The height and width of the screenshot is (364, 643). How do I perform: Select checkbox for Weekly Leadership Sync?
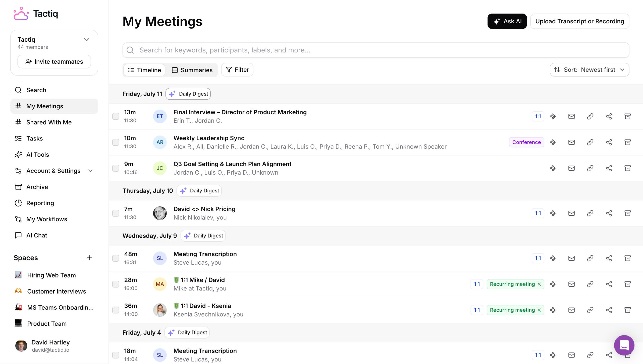point(116,142)
